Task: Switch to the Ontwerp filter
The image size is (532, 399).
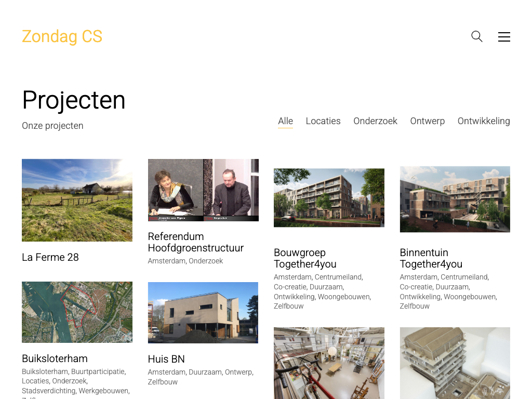Action: pyautogui.click(x=427, y=121)
